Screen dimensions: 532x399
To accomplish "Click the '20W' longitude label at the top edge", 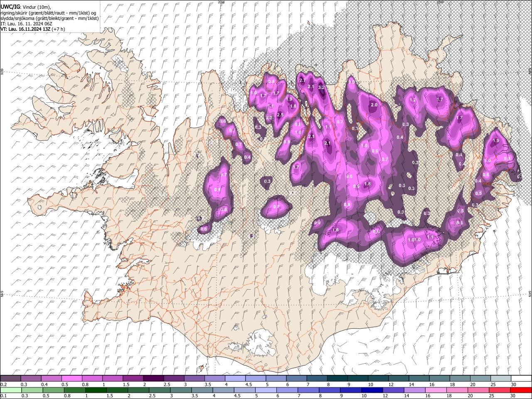I will tap(221, 2).
